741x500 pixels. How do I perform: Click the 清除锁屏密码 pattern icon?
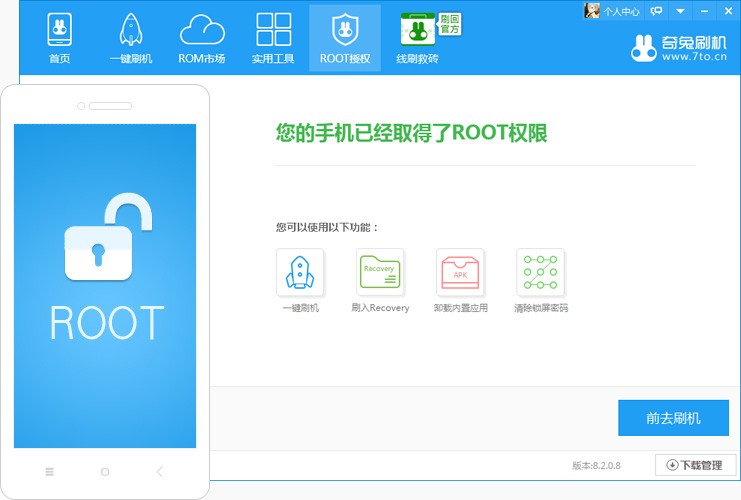541,273
